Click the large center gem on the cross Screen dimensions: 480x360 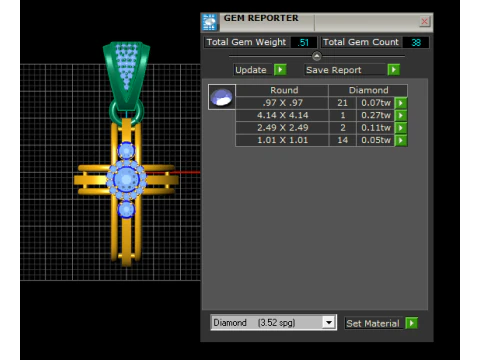(126, 180)
